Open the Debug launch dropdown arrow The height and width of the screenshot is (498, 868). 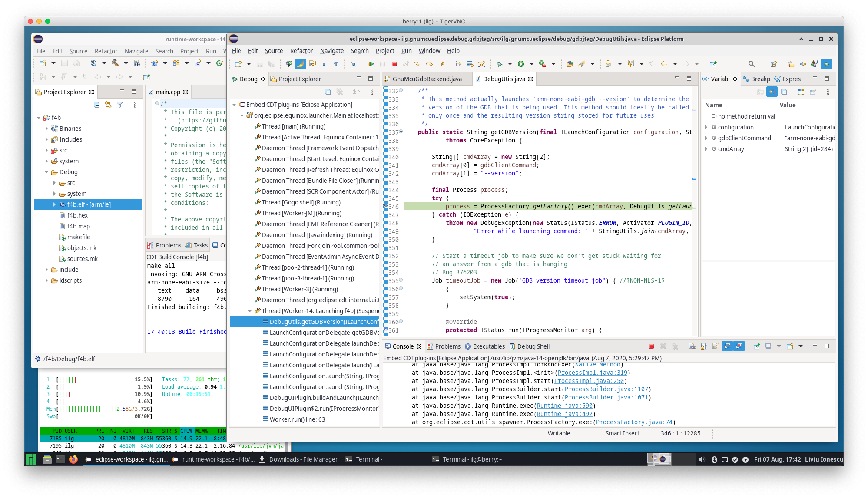coord(510,64)
